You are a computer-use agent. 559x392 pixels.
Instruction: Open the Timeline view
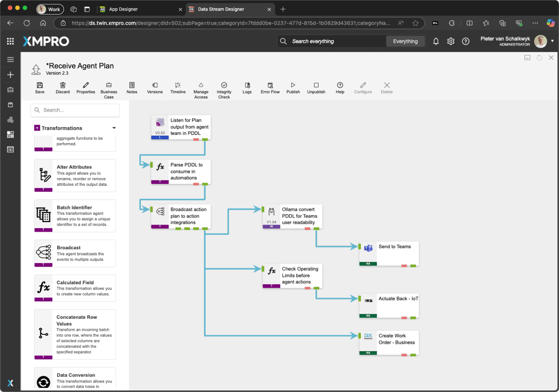[178, 87]
